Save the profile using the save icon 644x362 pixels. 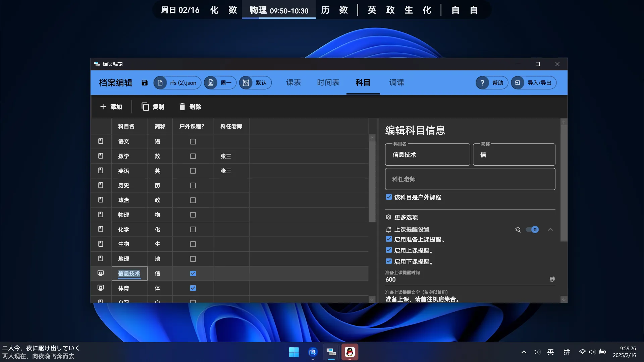click(x=145, y=83)
